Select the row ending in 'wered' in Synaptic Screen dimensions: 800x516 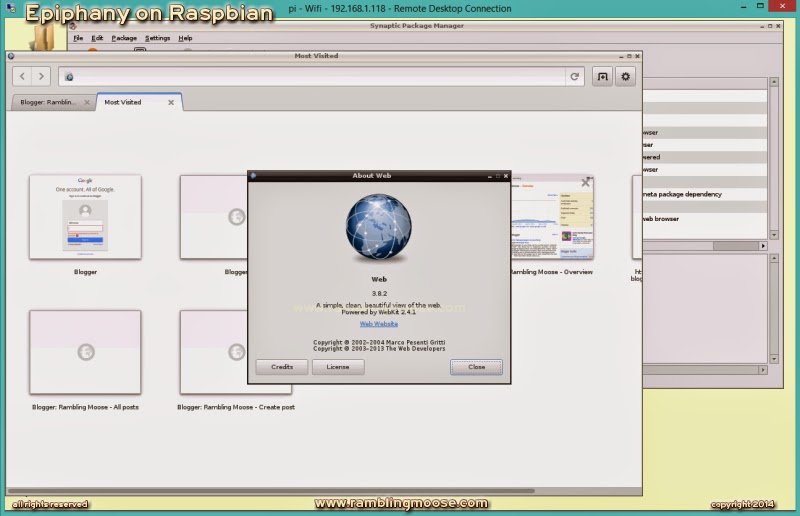point(705,157)
